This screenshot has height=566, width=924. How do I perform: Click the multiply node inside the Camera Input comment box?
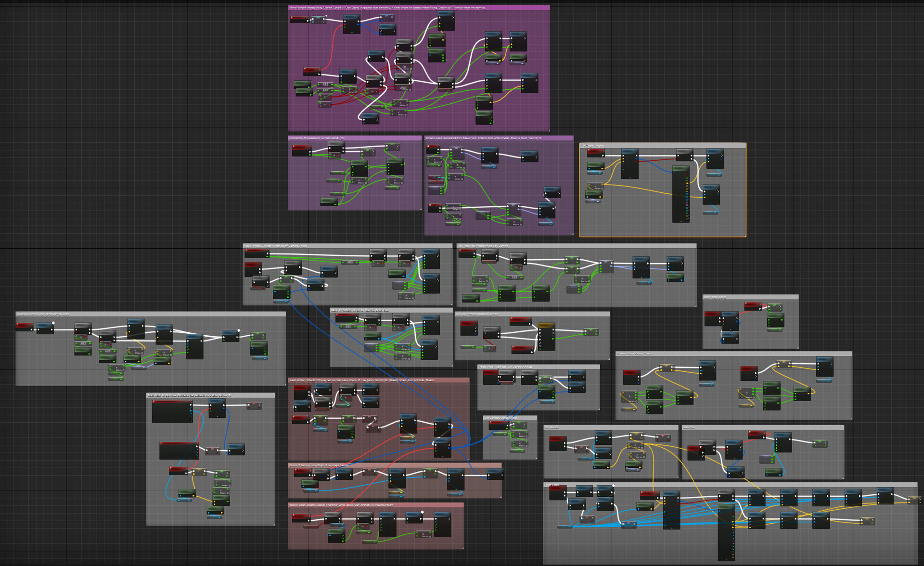(455, 176)
